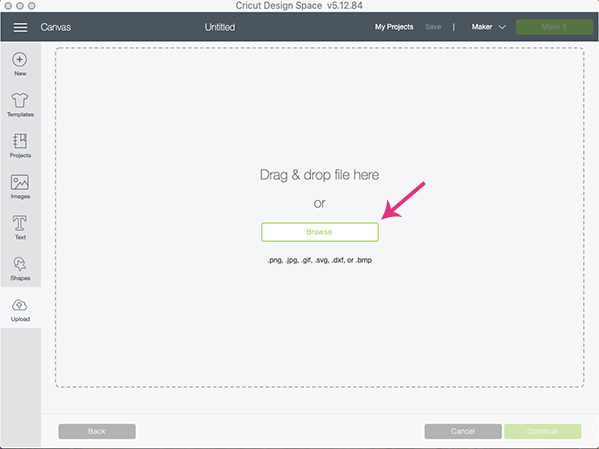599x449 pixels.
Task: Open the hamburger menu
Action: tap(20, 27)
